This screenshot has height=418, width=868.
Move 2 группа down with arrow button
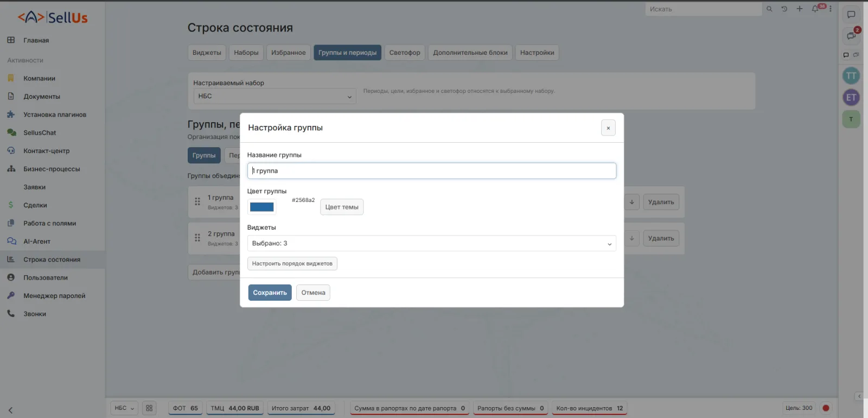pos(631,238)
